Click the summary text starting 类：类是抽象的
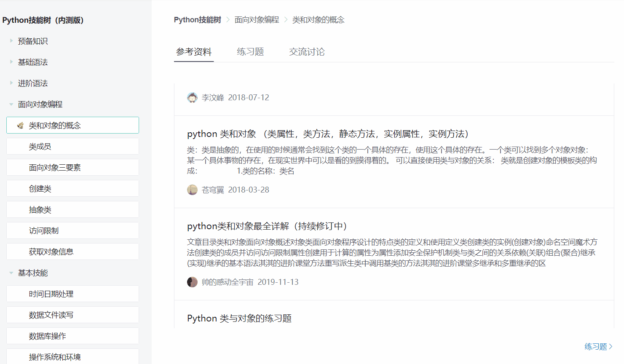This screenshot has height=364, width=624. click(392, 161)
